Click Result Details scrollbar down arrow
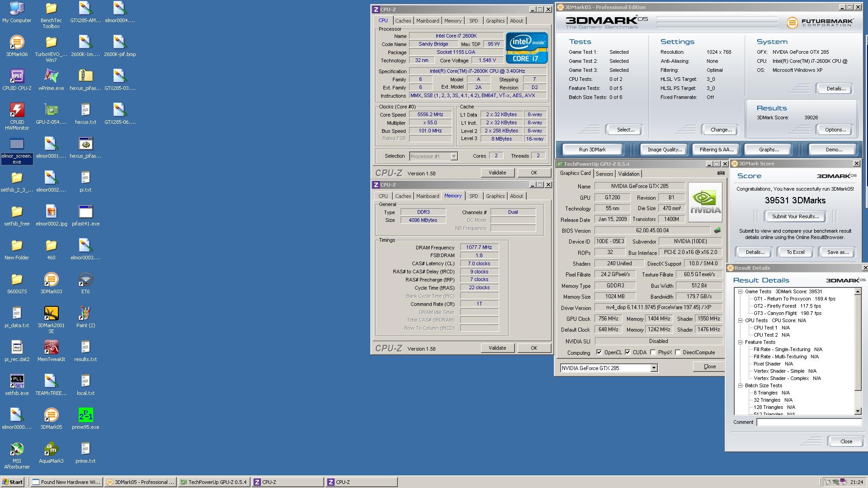 (x=858, y=411)
